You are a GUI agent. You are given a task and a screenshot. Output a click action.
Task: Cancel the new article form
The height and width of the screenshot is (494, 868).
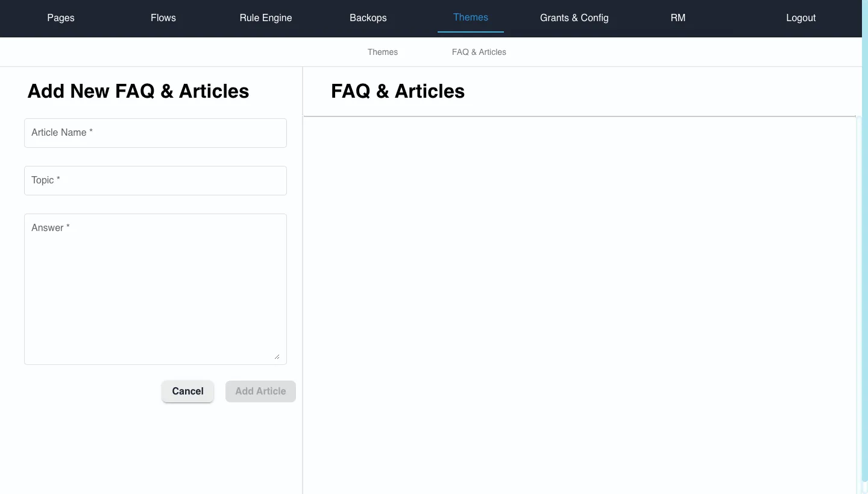click(x=187, y=391)
